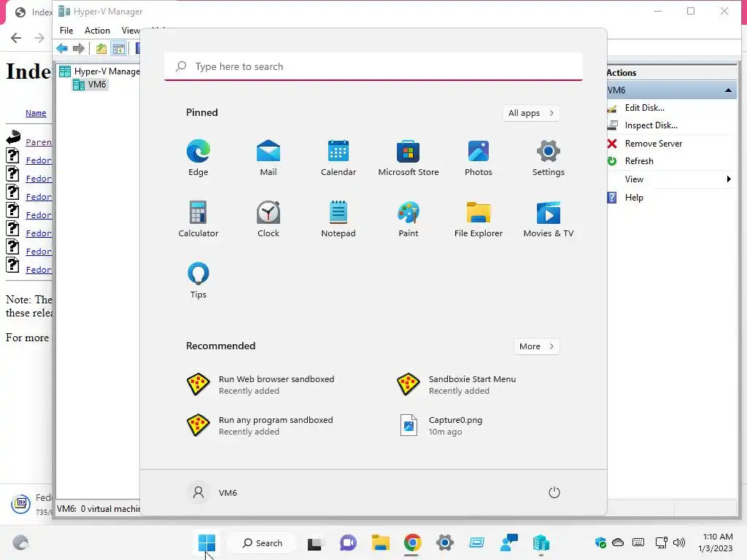The image size is (747, 560).
Task: Open Task View on the taskbar
Action: pos(315,542)
